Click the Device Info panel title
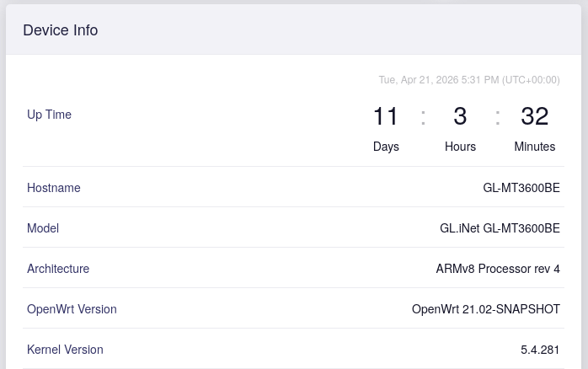 click(61, 30)
